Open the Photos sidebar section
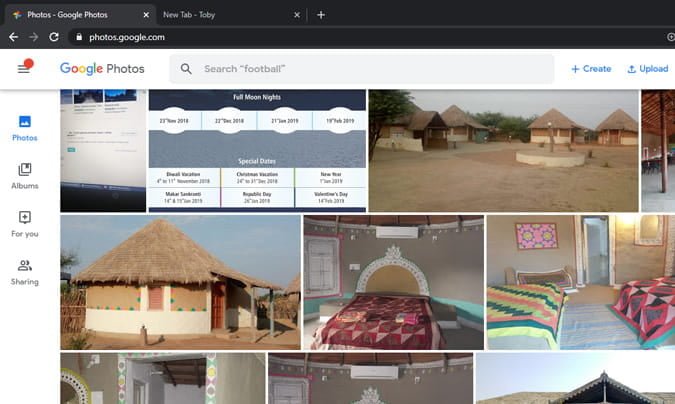The width and height of the screenshot is (675, 404). [x=25, y=128]
